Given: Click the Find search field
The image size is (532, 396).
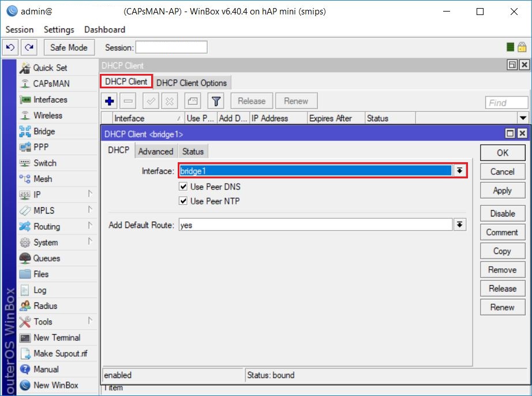Looking at the screenshot, I should (507, 103).
